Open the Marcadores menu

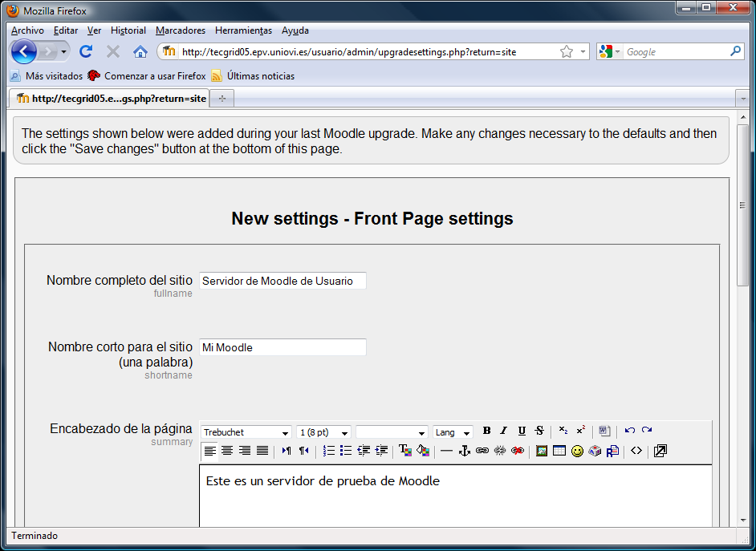[x=181, y=30]
